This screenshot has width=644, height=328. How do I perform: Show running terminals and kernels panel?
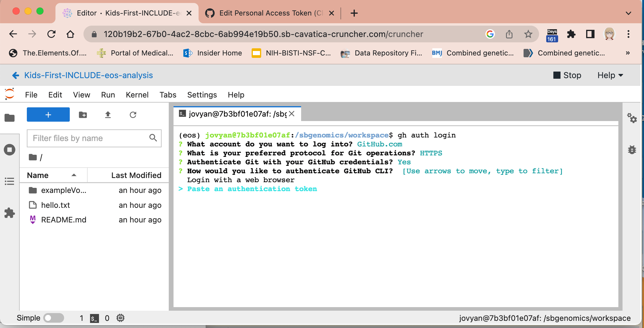pos(9,150)
